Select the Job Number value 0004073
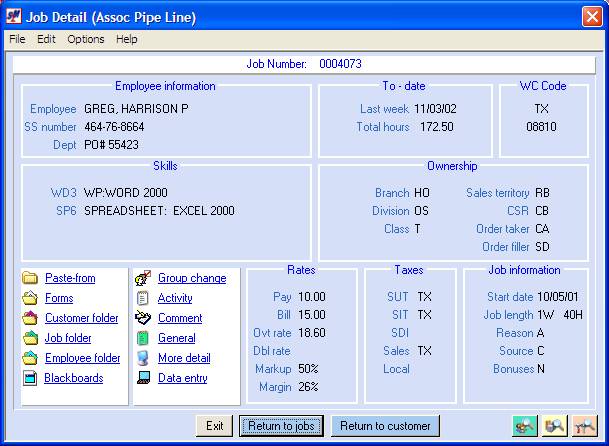609x446 pixels. click(340, 64)
